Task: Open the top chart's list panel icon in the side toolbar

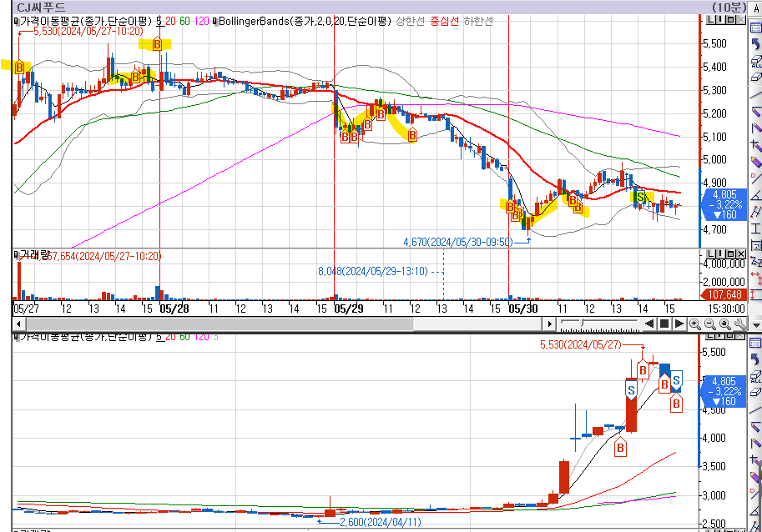Action: (x=755, y=28)
